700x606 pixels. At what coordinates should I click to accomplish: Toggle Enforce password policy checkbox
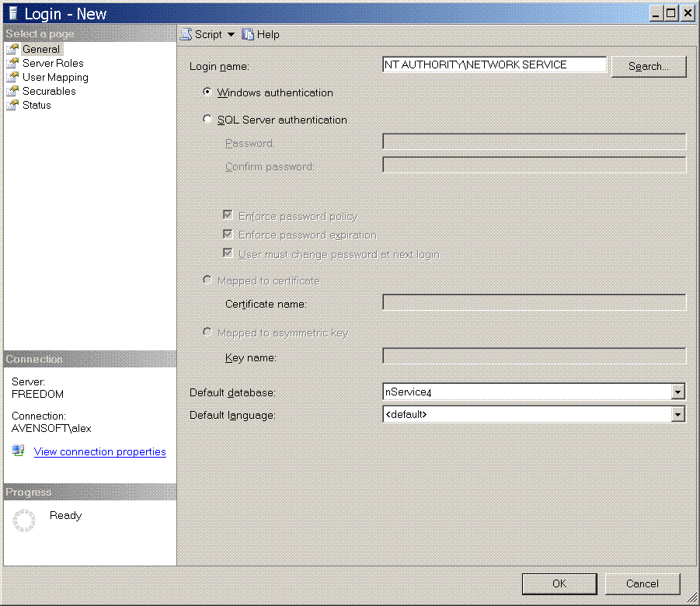[228, 214]
